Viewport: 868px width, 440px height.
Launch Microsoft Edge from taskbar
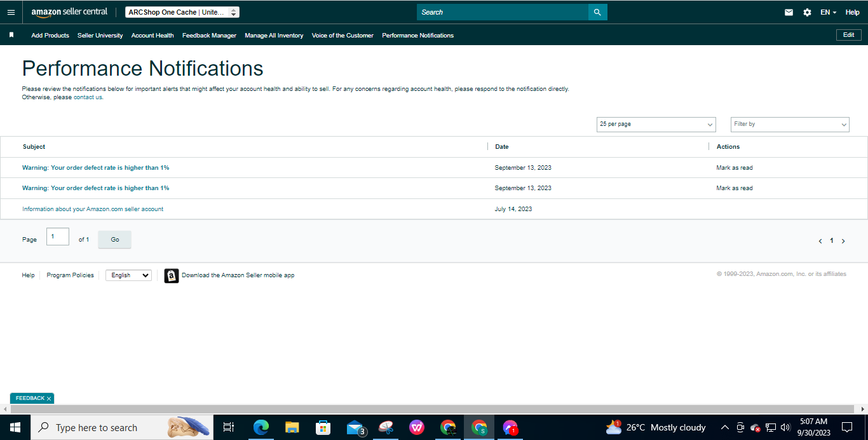[261, 427]
